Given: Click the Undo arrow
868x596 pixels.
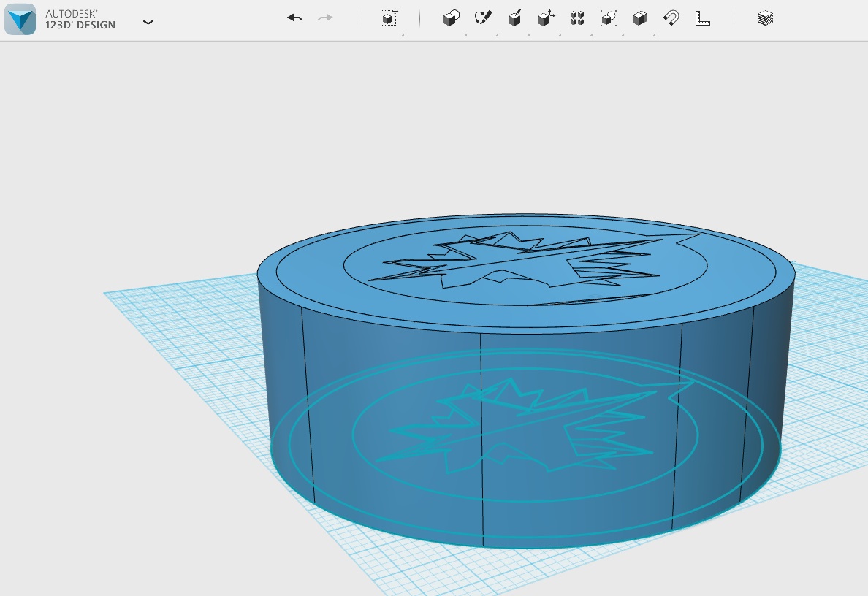Looking at the screenshot, I should tap(294, 18).
